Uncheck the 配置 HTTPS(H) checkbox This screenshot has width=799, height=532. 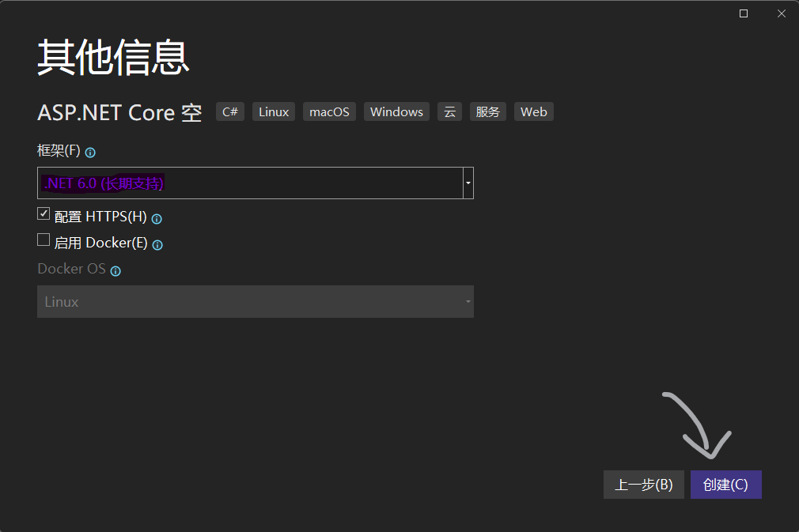click(x=44, y=213)
